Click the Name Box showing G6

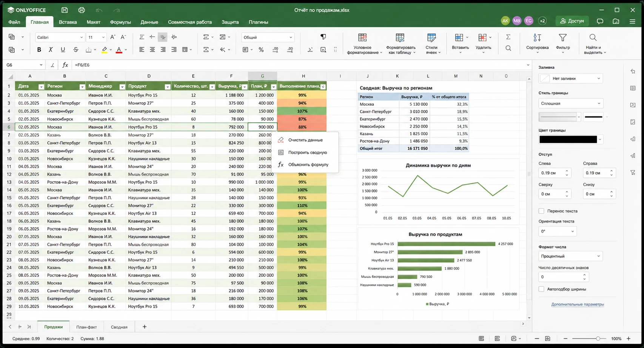(24, 65)
